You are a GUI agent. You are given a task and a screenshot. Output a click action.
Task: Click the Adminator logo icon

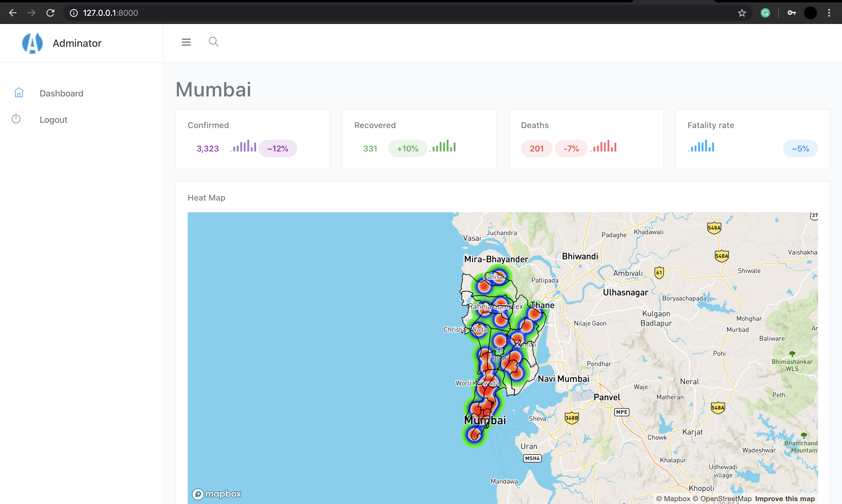[32, 43]
